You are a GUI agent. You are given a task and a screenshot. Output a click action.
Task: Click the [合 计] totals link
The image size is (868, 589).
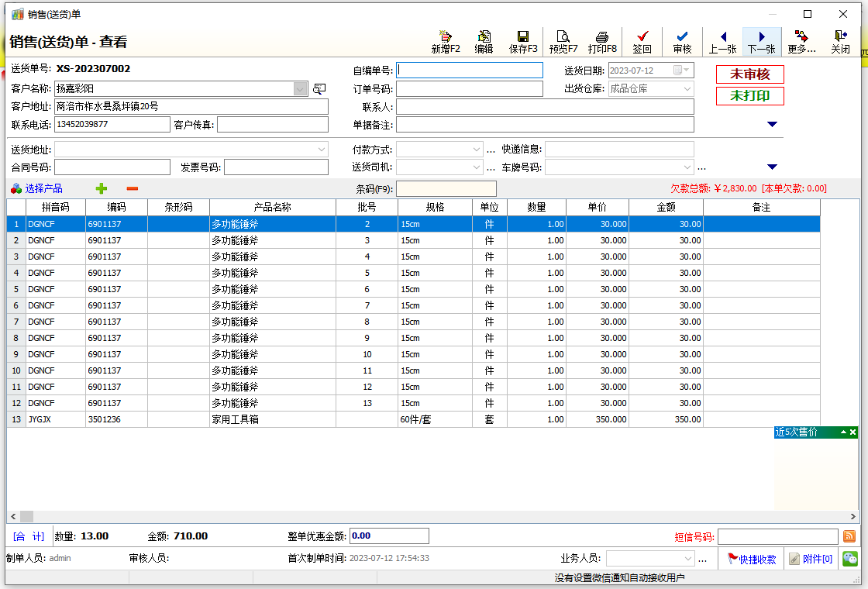pyautogui.click(x=28, y=536)
